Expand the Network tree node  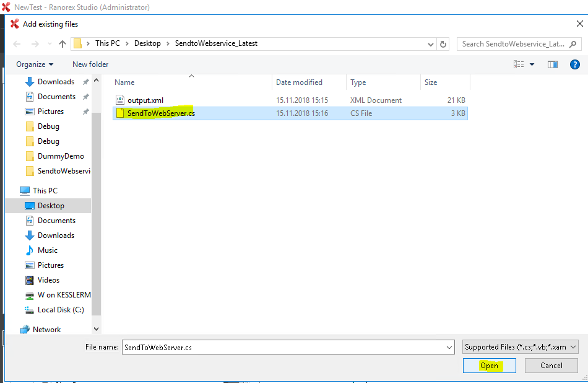point(11,330)
